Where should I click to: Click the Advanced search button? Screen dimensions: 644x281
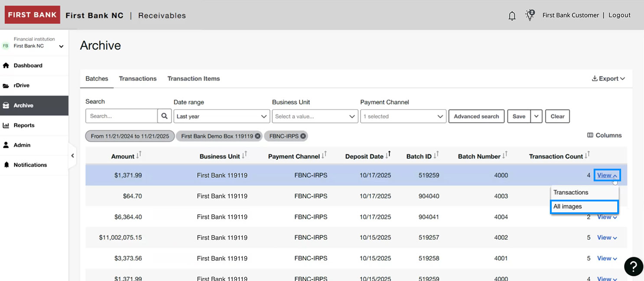click(x=476, y=116)
